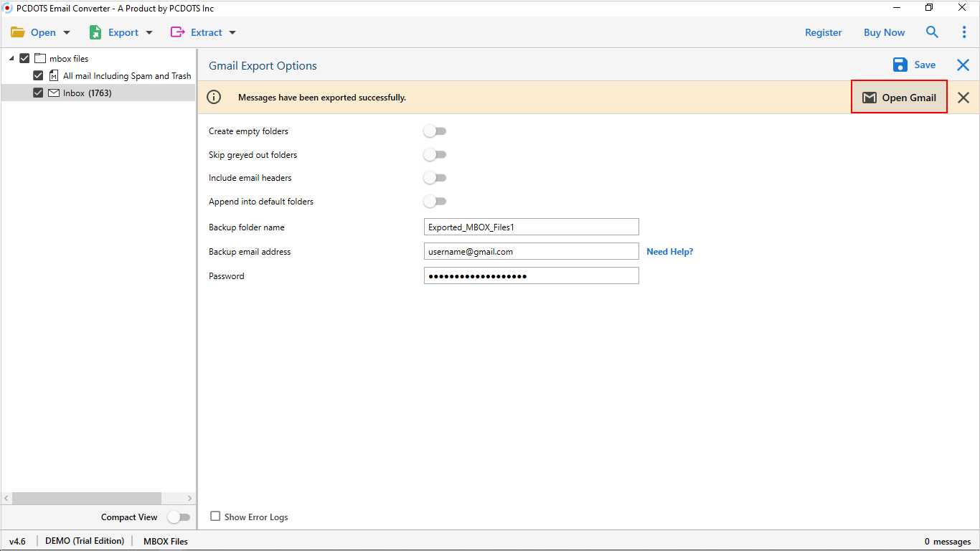The height and width of the screenshot is (551, 980).
Task: Click the Open folder icon in toolbar
Action: coord(17,32)
